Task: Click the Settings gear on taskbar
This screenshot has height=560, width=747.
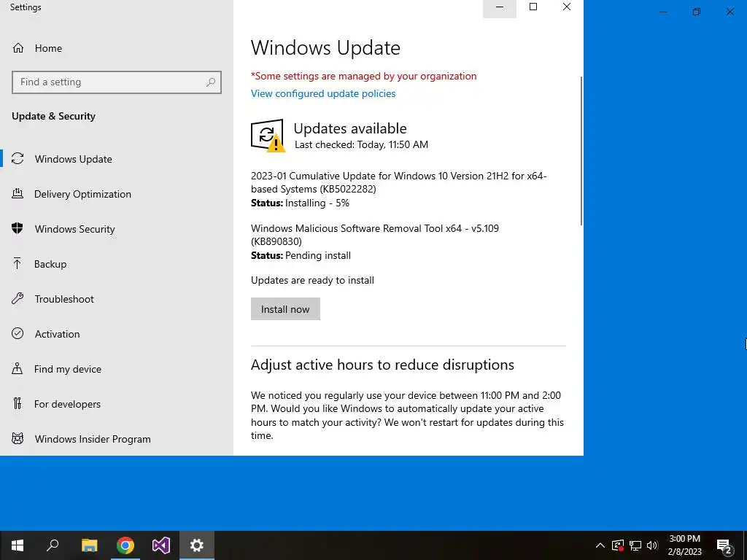Action: (x=197, y=545)
